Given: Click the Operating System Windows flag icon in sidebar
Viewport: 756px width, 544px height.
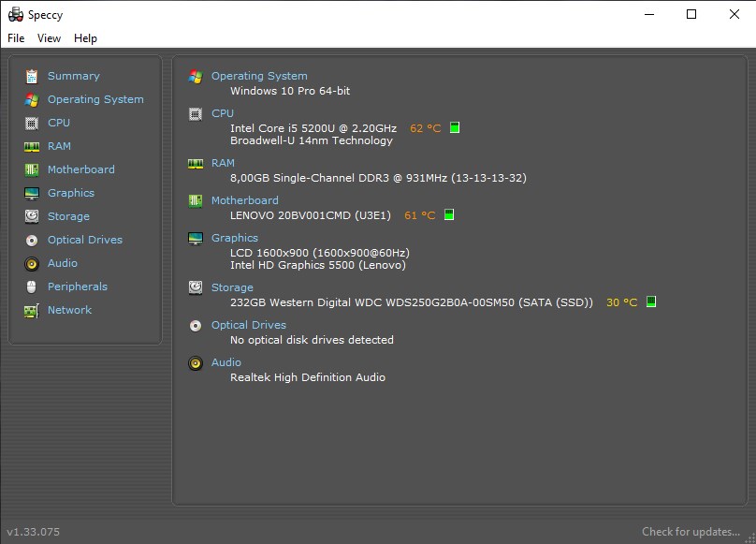Looking at the screenshot, I should tap(32, 99).
